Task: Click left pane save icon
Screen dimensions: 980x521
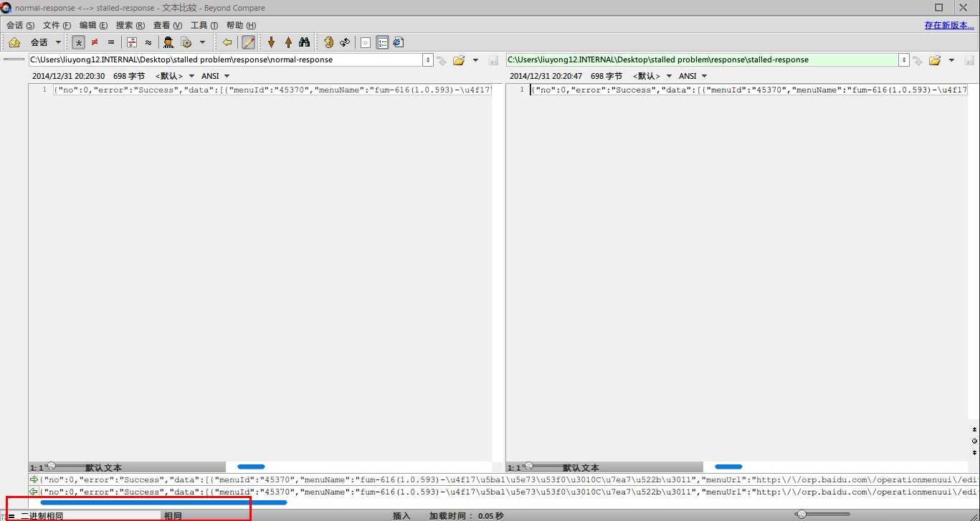Action: tap(493, 61)
